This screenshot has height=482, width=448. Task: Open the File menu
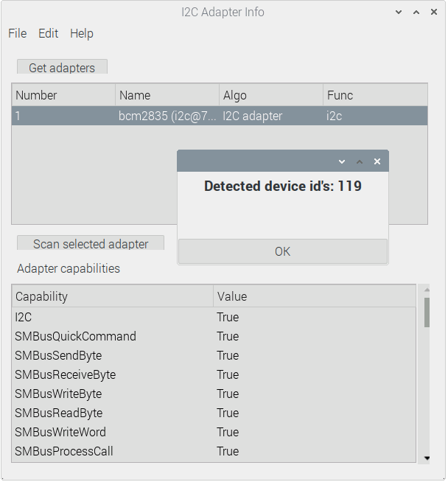(x=17, y=33)
